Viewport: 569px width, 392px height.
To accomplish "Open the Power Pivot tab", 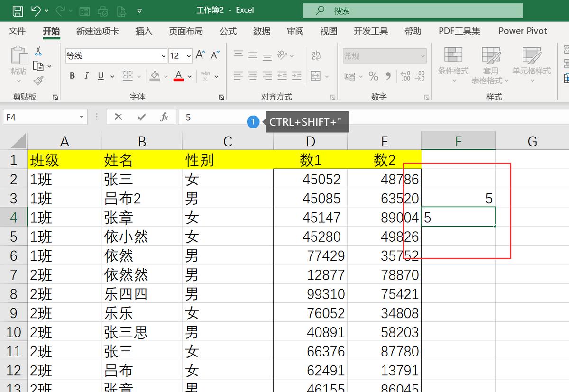I will click(523, 31).
